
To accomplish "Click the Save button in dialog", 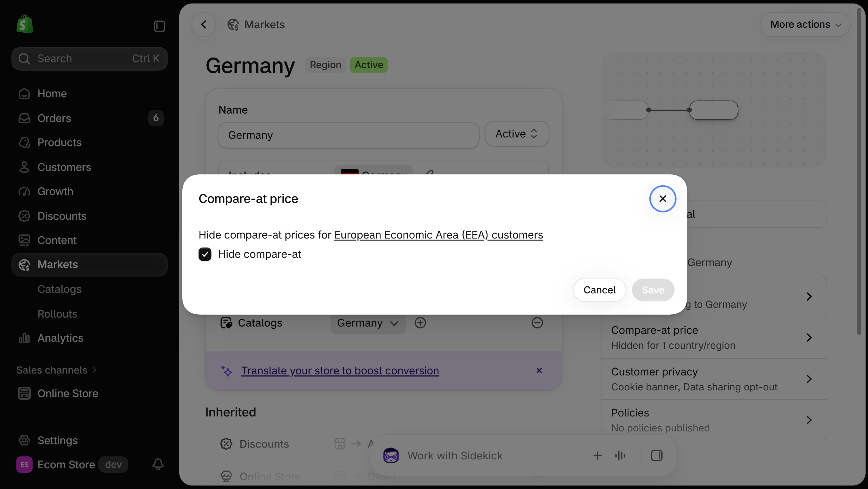I will pos(653,290).
